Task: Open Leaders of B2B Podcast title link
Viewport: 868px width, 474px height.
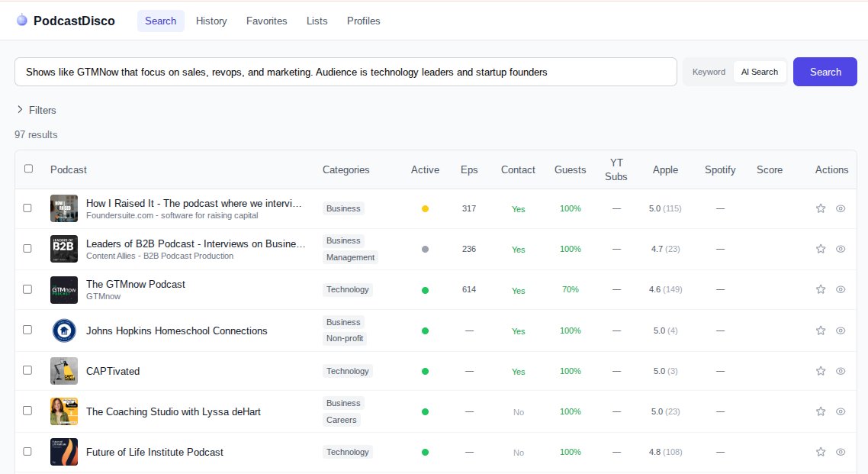Action: tap(195, 243)
